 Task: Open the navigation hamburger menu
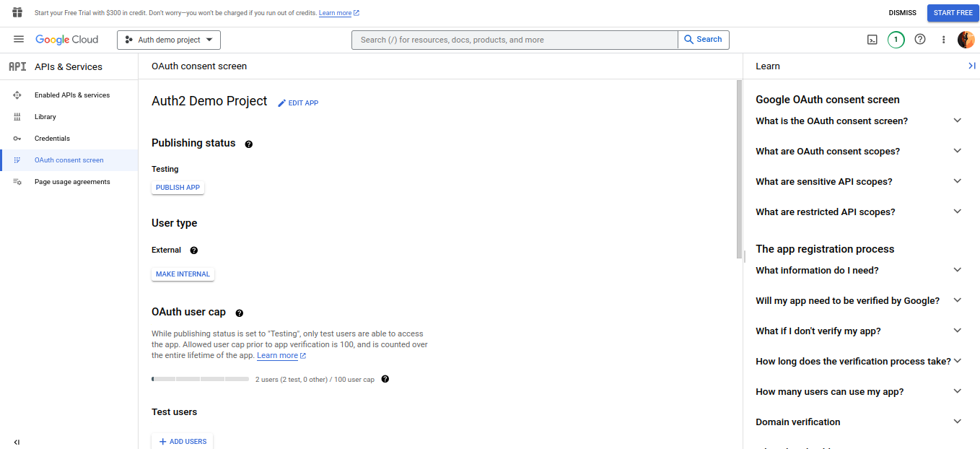[19, 40]
